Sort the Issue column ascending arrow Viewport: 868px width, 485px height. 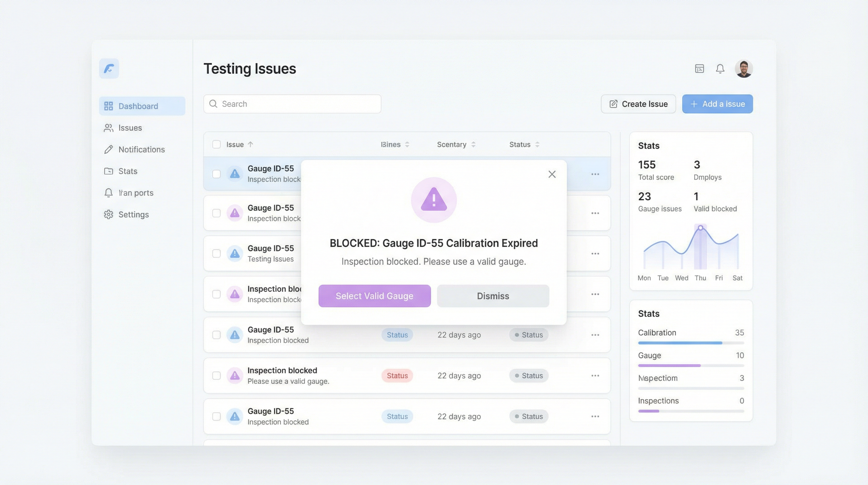250,145
